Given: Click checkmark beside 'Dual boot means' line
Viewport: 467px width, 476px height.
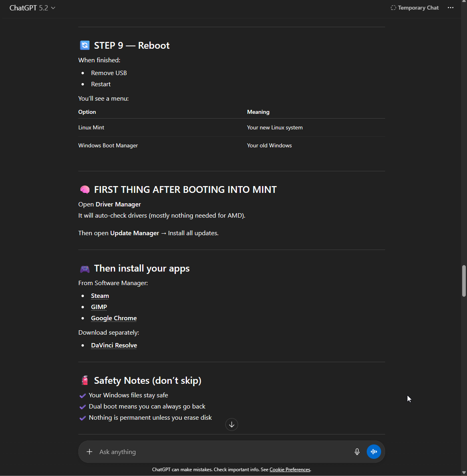Looking at the screenshot, I should [x=82, y=407].
